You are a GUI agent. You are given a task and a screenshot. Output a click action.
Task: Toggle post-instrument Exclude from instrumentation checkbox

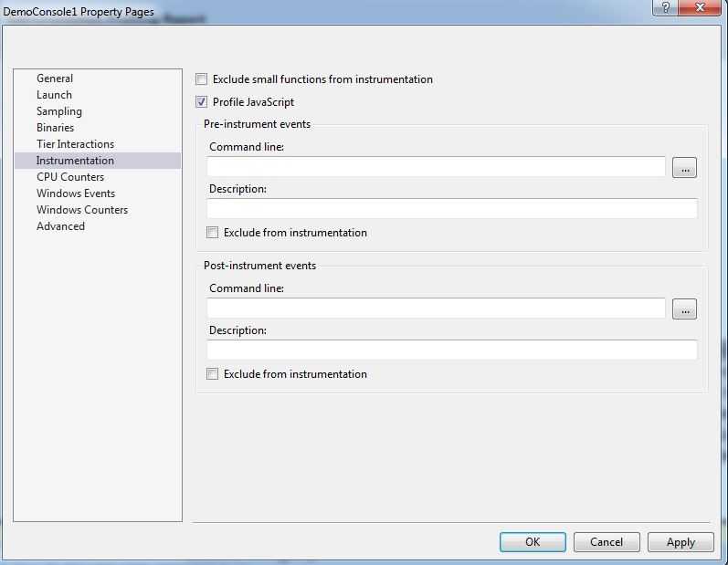tap(213, 374)
